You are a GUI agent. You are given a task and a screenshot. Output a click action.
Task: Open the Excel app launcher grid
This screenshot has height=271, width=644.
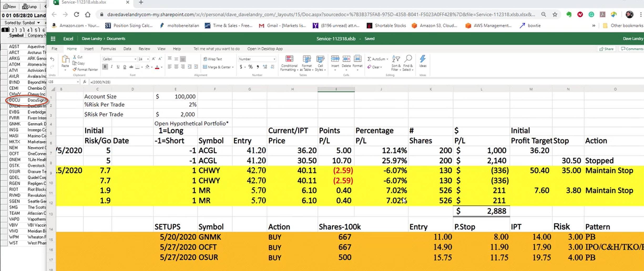[x=53, y=39]
